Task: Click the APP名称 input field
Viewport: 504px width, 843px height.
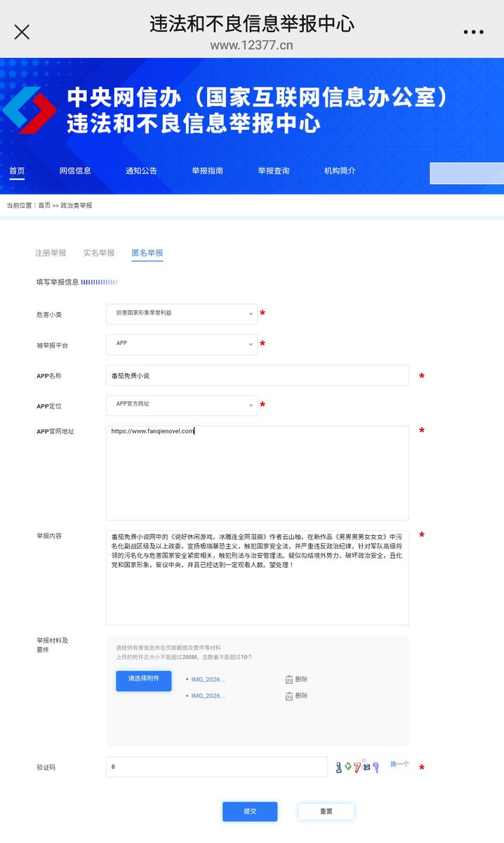Action: (258, 375)
